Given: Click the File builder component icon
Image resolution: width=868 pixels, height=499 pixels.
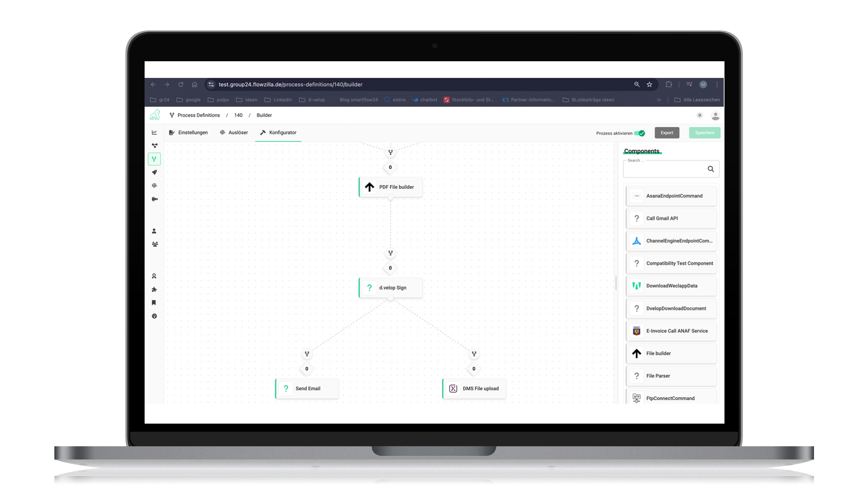Looking at the screenshot, I should pos(636,353).
